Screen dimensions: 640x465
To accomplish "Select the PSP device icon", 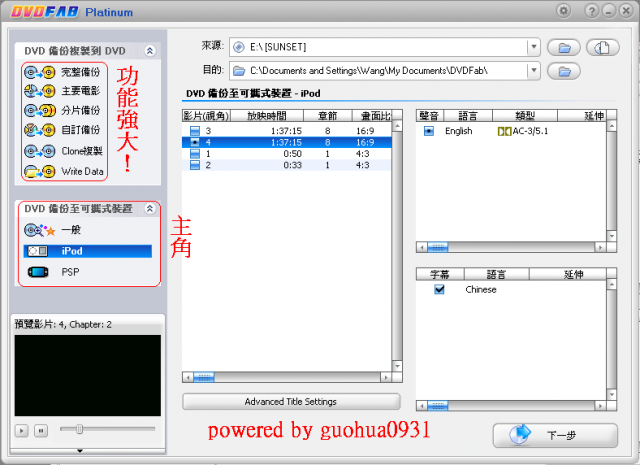I will [x=38, y=272].
